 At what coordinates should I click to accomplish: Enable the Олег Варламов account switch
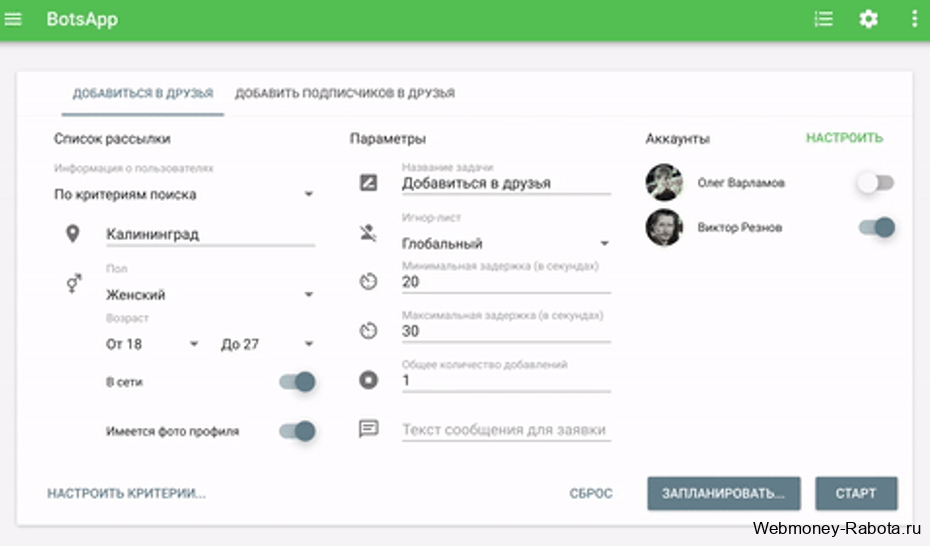point(876,183)
